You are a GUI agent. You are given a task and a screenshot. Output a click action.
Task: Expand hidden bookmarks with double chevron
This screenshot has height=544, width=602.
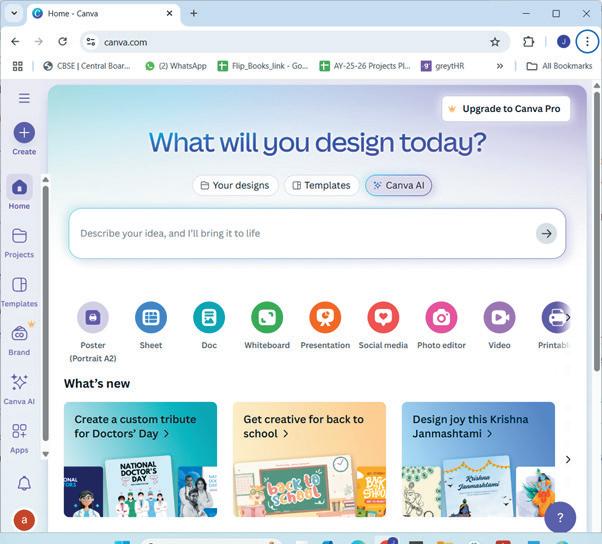[499, 66]
